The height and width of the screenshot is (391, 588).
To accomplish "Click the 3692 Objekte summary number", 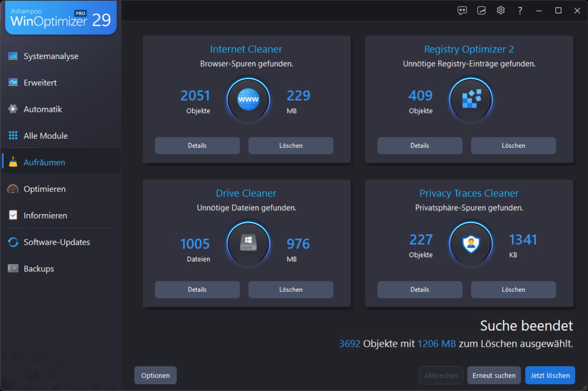I will [x=350, y=344].
